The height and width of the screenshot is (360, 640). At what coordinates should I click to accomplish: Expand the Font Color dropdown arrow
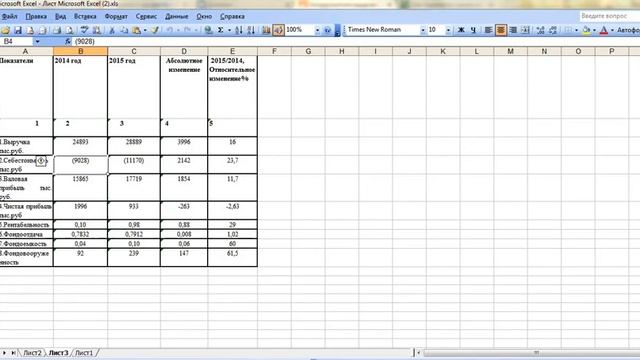tap(612, 31)
